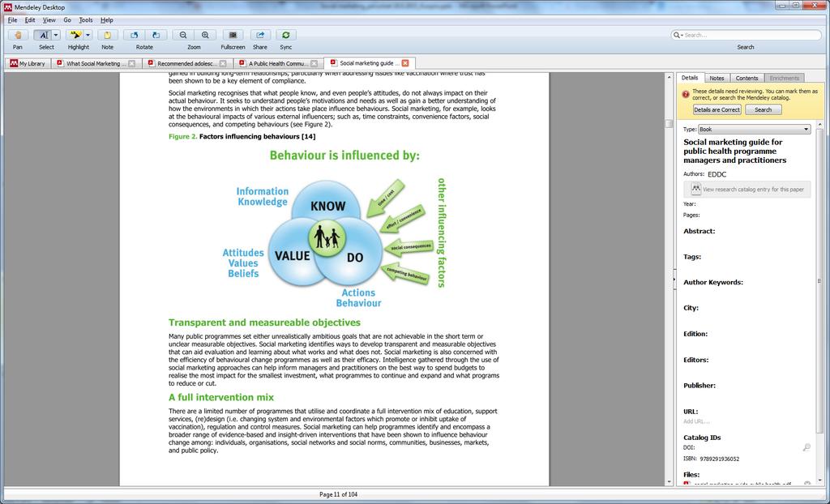Click the warning icon in review notice
This screenshot has width=830, height=504.
(x=686, y=94)
